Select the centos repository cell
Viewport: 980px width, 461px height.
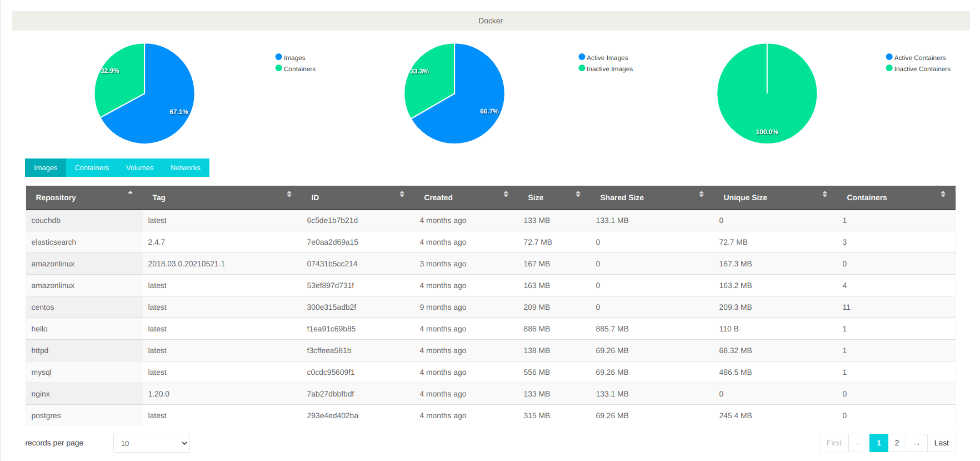[x=84, y=307]
